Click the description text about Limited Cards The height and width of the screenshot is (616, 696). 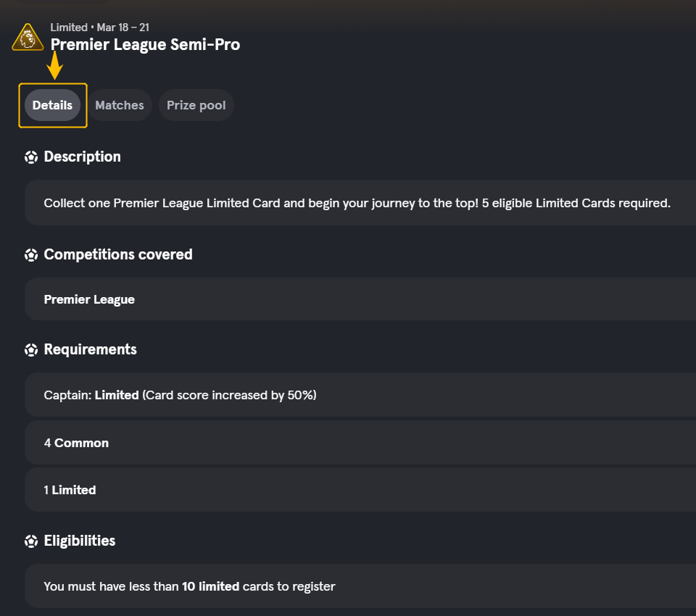coord(357,203)
